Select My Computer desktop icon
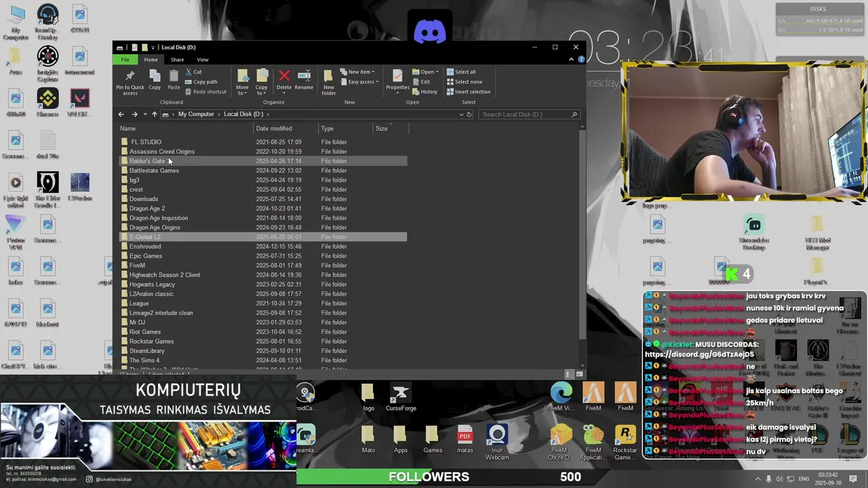This screenshot has height=488, width=868. [16, 23]
